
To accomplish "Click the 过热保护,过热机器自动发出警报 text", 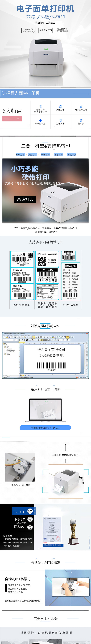I will (x=46, y=632).
